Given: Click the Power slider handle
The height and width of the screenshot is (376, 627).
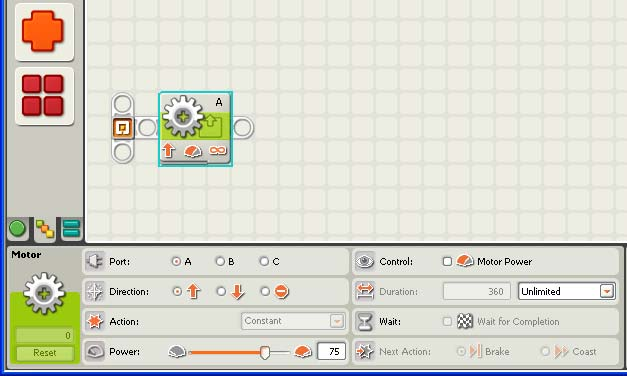Looking at the screenshot, I should (264, 352).
